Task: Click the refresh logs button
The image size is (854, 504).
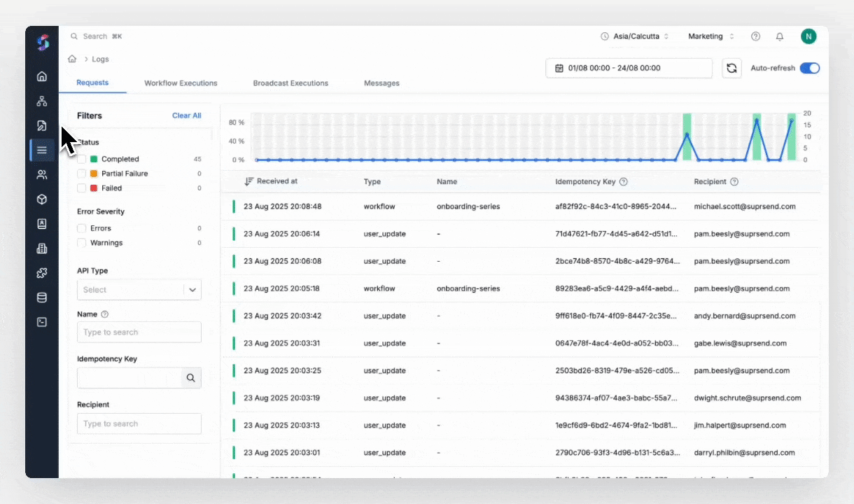Action: coord(731,68)
